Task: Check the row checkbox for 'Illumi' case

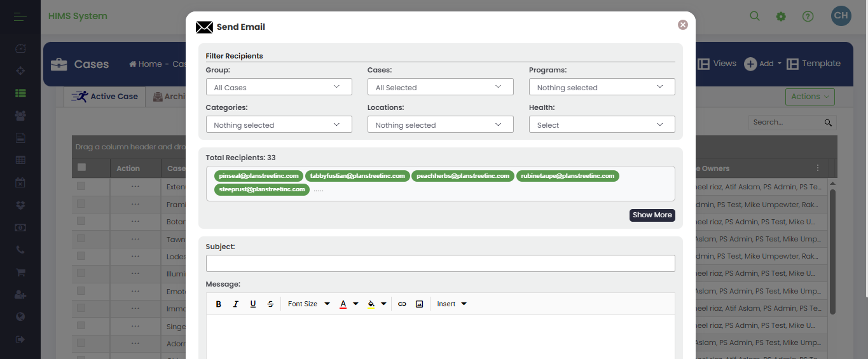Action: click(x=81, y=273)
